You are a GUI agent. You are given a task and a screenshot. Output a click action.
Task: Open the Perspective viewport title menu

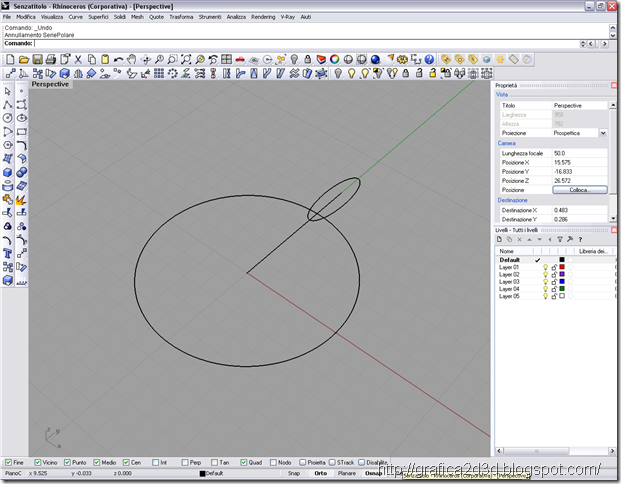(50, 84)
